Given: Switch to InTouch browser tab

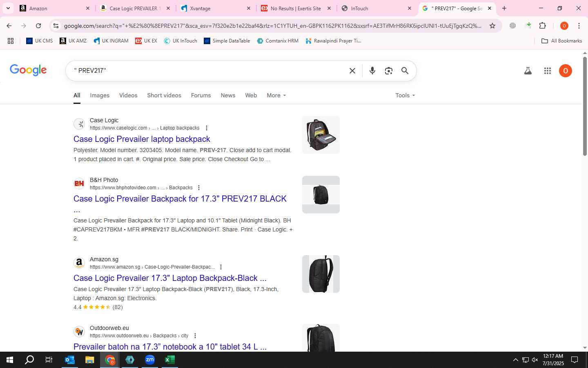Looking at the screenshot, I should 377,8.
